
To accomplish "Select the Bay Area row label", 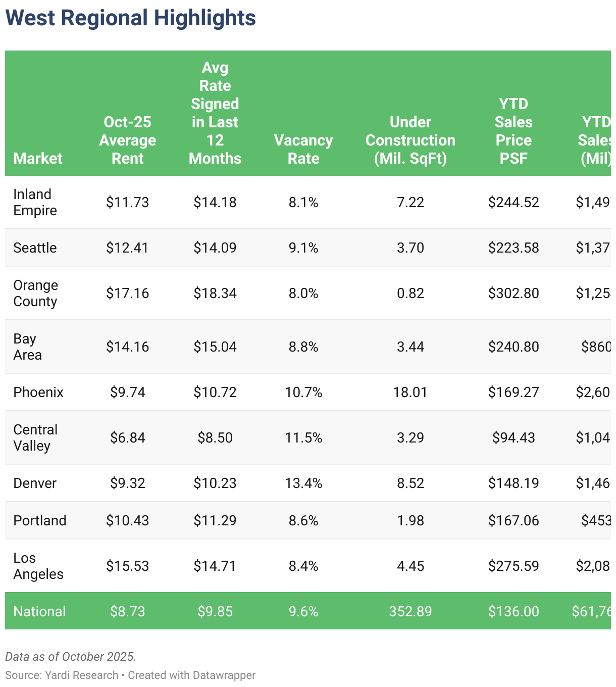I will (27, 347).
